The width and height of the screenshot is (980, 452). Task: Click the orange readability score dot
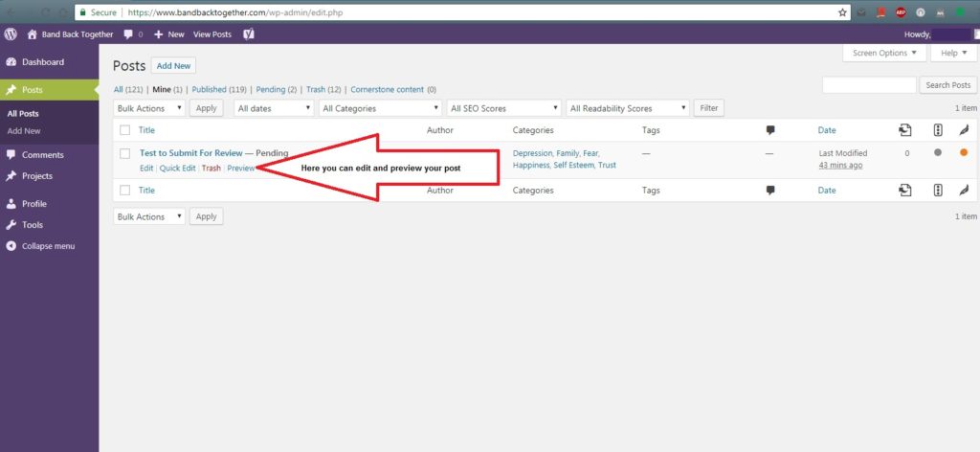pyautogui.click(x=964, y=153)
